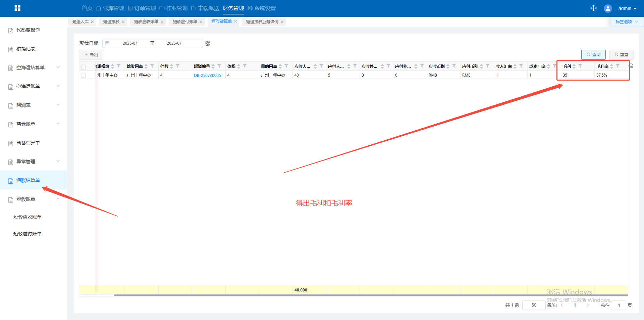The height and width of the screenshot is (320, 644).
Task: Collapse the 短驳账单 sidebar group
Action: [x=58, y=199]
